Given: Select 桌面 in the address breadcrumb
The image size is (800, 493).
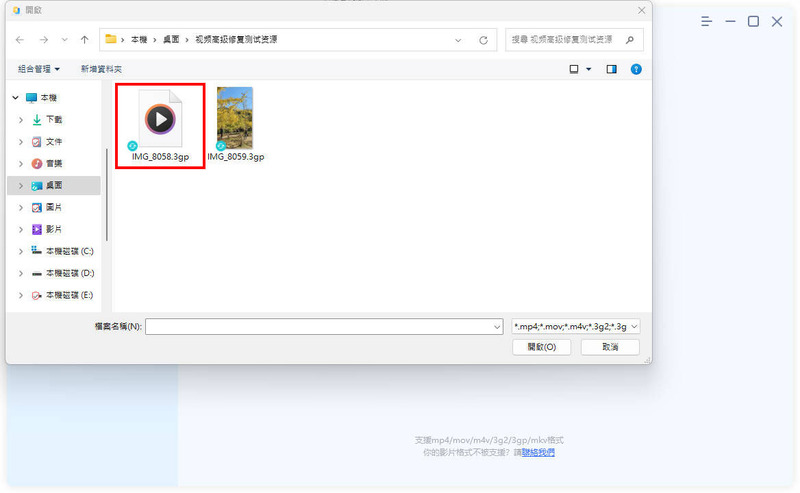Looking at the screenshot, I should (171, 39).
